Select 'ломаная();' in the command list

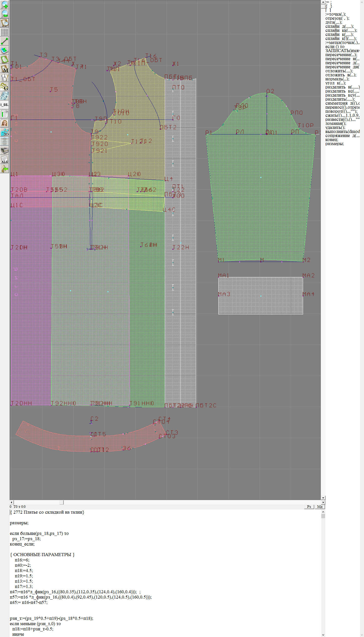(336, 123)
